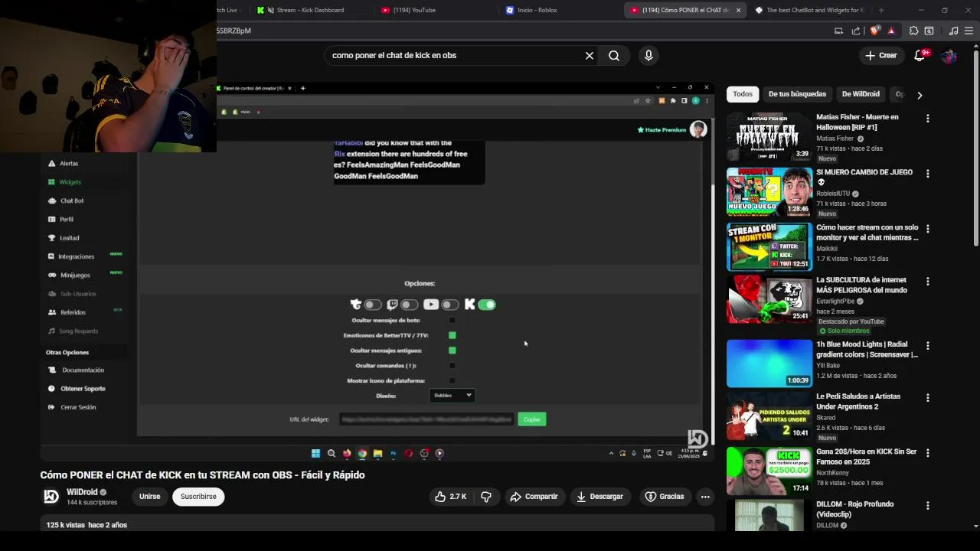The image size is (980, 551).
Task: Open the Blue Mood Lights thumbnail
Action: pyautogui.click(x=769, y=364)
